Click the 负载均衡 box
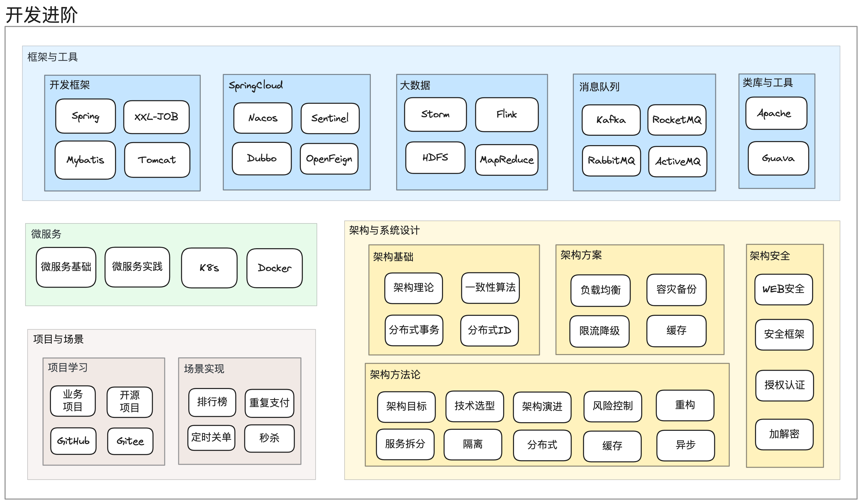 (601, 290)
